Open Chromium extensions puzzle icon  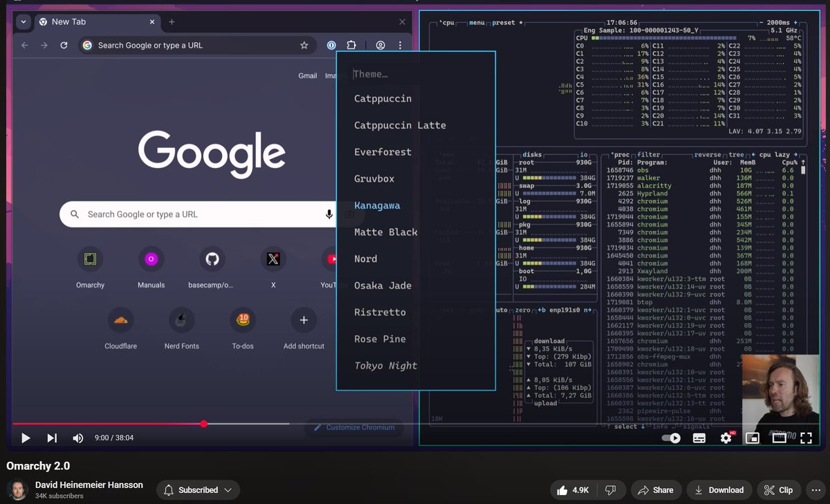[351, 45]
